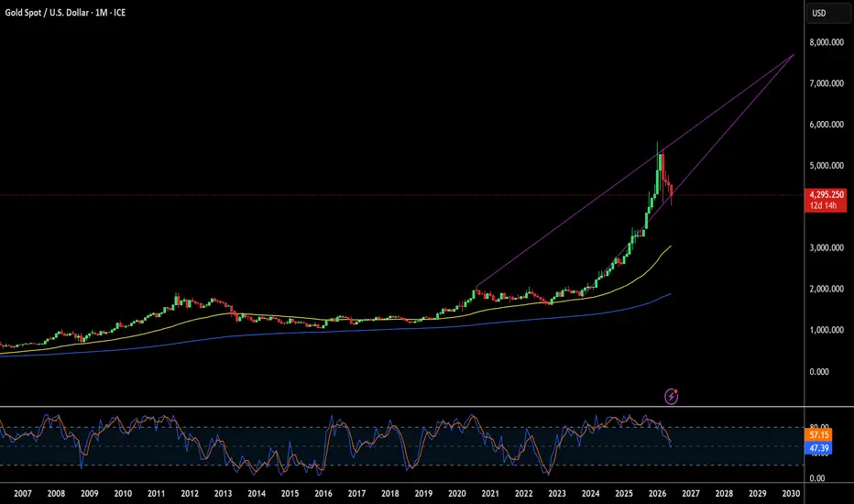This screenshot has width=854, height=504.
Task: Click the 2008 time axis label
Action: click(x=56, y=493)
